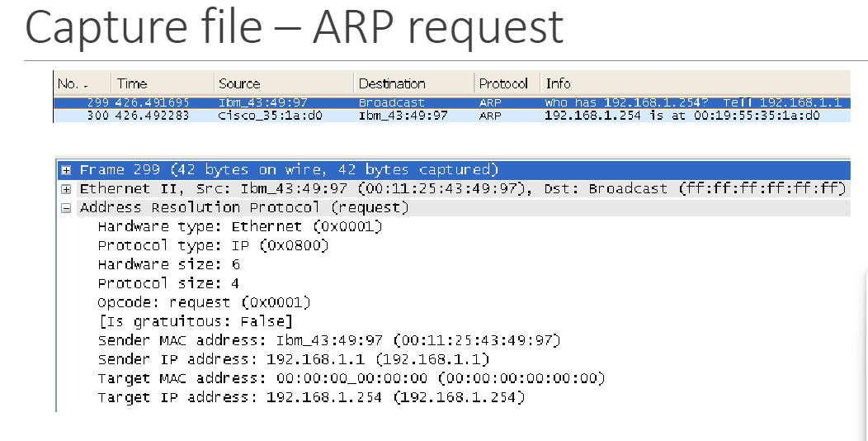Select the Sender IP address field
The width and height of the screenshot is (868, 441).
click(294, 359)
